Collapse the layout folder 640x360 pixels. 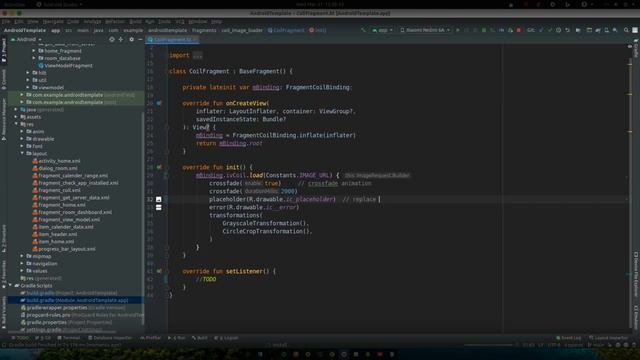click(x=22, y=153)
